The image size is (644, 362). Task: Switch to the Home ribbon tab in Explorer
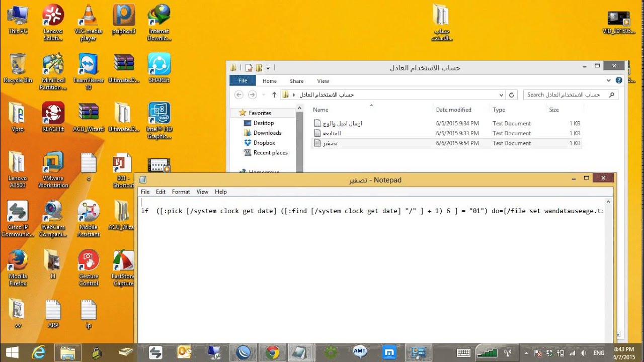tap(270, 81)
